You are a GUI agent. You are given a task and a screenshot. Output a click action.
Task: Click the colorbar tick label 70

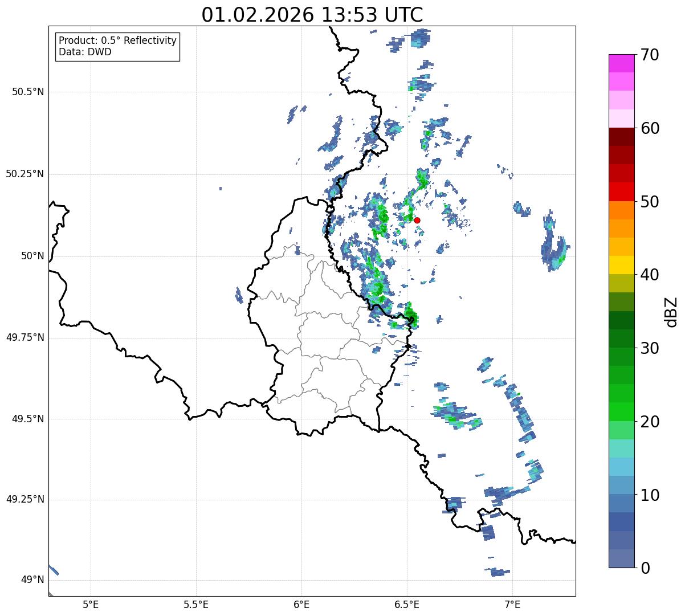(650, 55)
